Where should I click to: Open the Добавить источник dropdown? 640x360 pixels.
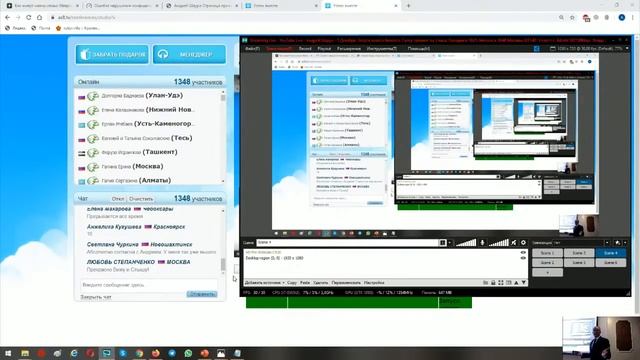tap(264, 282)
